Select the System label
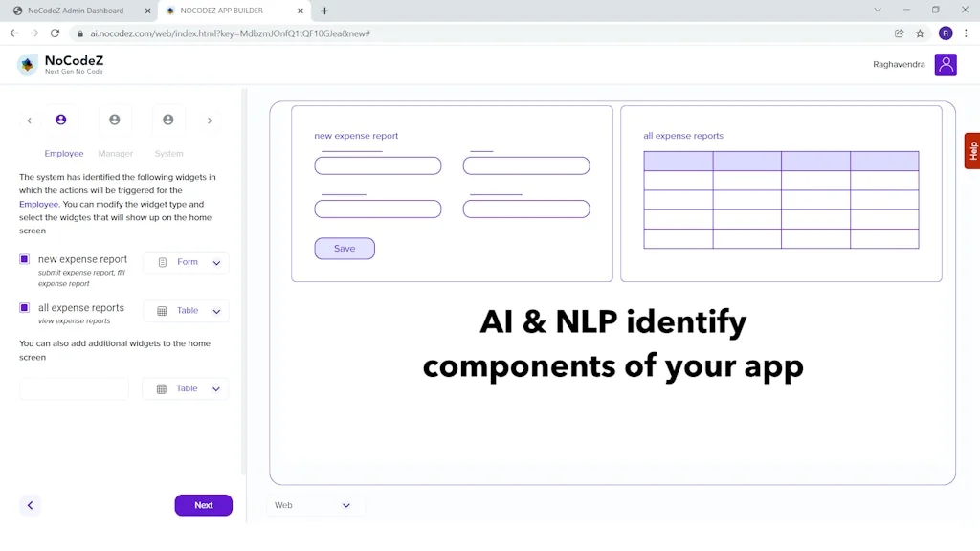Image resolution: width=980 pixels, height=551 pixels. pos(168,154)
